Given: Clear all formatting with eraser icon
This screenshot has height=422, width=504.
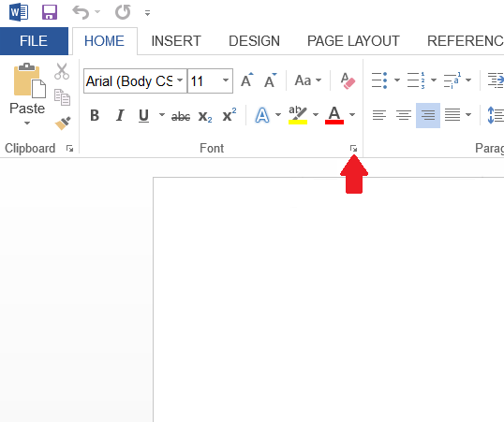Looking at the screenshot, I should click(348, 80).
